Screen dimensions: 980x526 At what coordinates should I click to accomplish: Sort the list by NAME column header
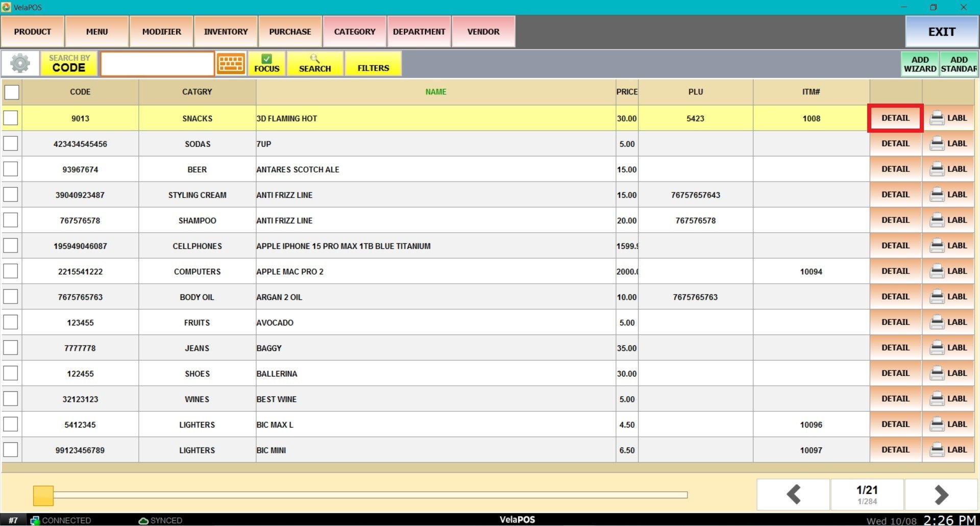(x=435, y=92)
